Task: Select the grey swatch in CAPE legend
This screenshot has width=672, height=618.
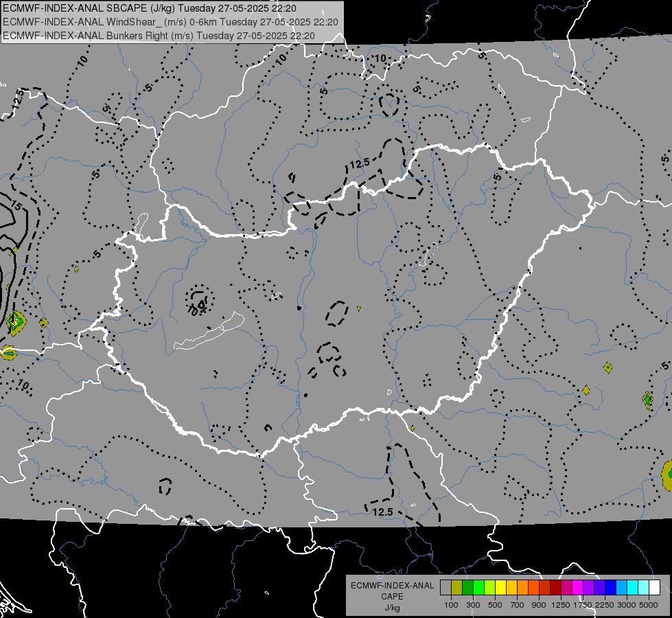Action: pyautogui.click(x=445, y=588)
